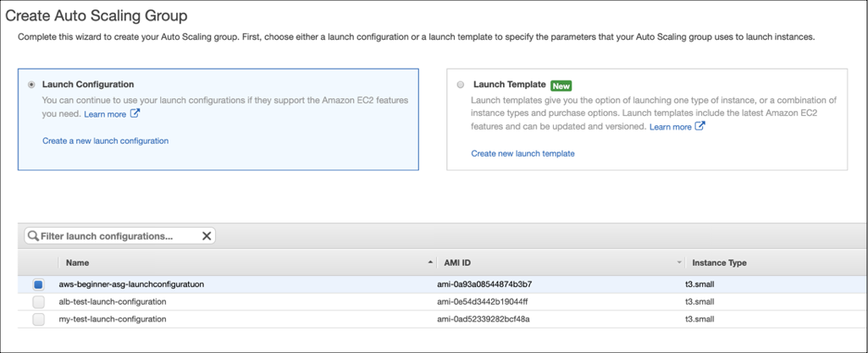
Task: Click AMI ID ami-0ad52339282bcf48a
Action: click(484, 319)
